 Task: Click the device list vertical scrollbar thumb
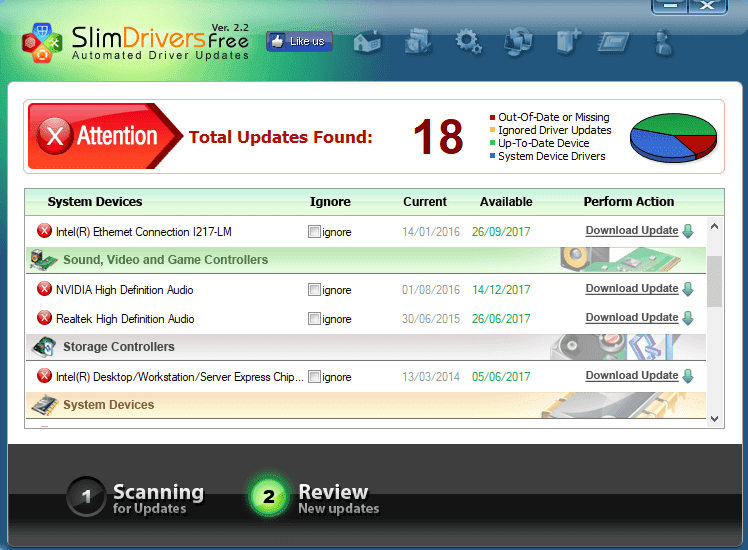coord(714,280)
